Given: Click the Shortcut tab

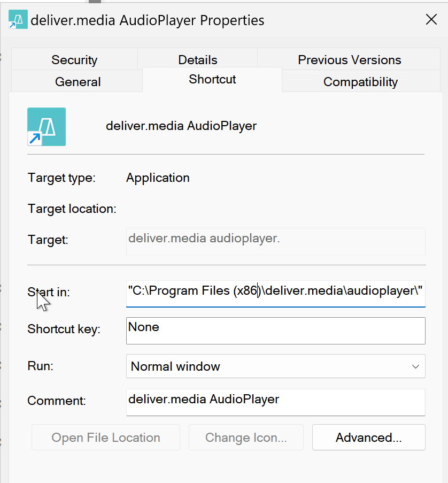Looking at the screenshot, I should tap(212, 79).
